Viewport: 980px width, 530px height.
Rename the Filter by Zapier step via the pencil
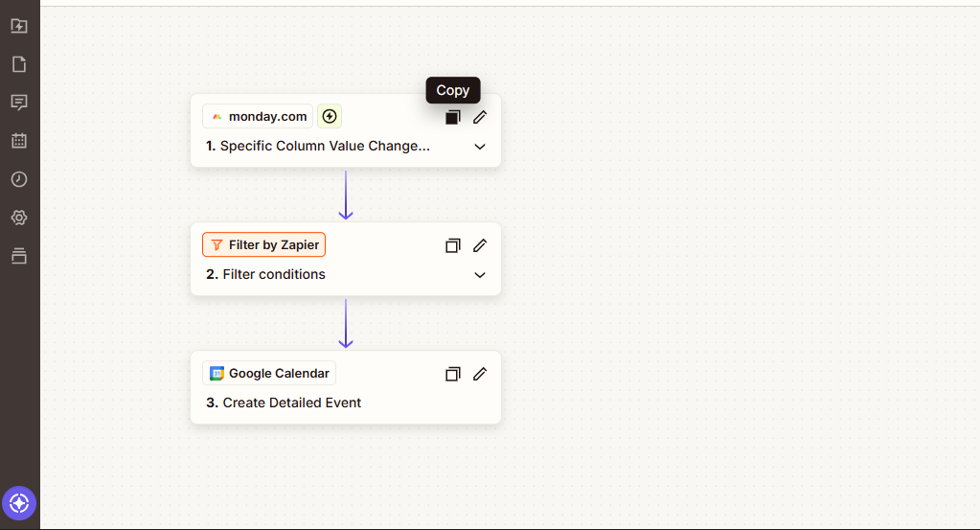tap(480, 245)
